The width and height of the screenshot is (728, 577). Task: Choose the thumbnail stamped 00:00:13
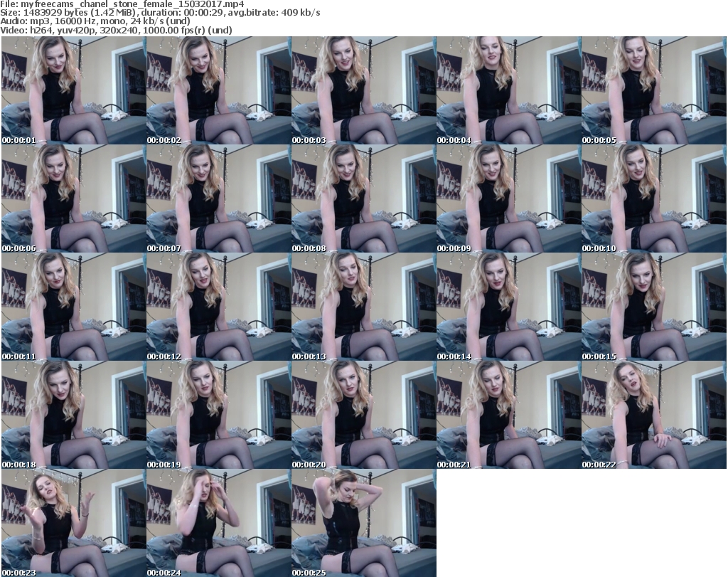tap(363, 307)
